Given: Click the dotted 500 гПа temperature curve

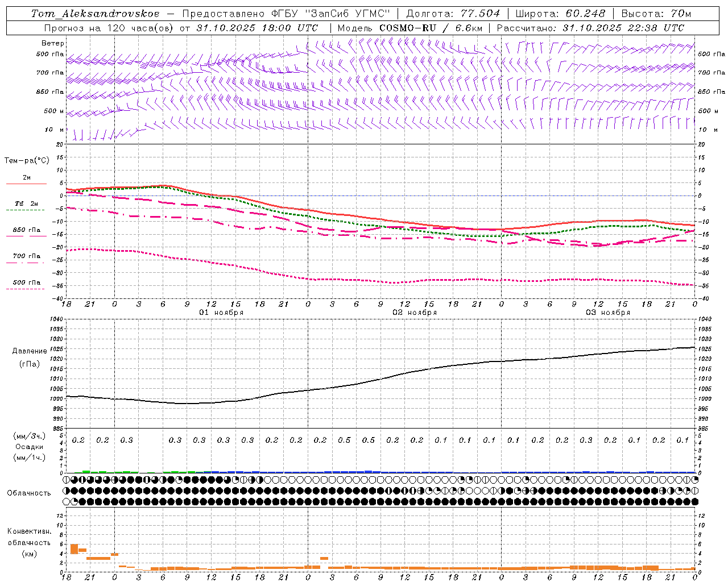Looking at the screenshot, I should 381,280.
